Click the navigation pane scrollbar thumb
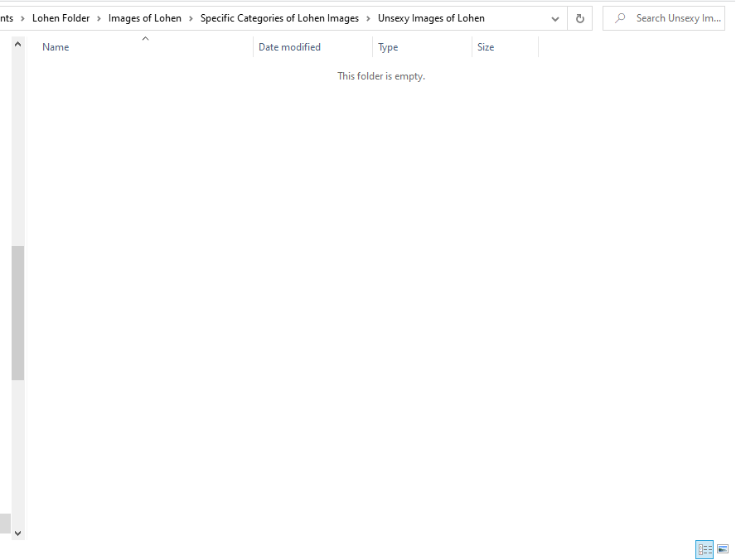Screen dimensions: 736x560 click(18, 313)
